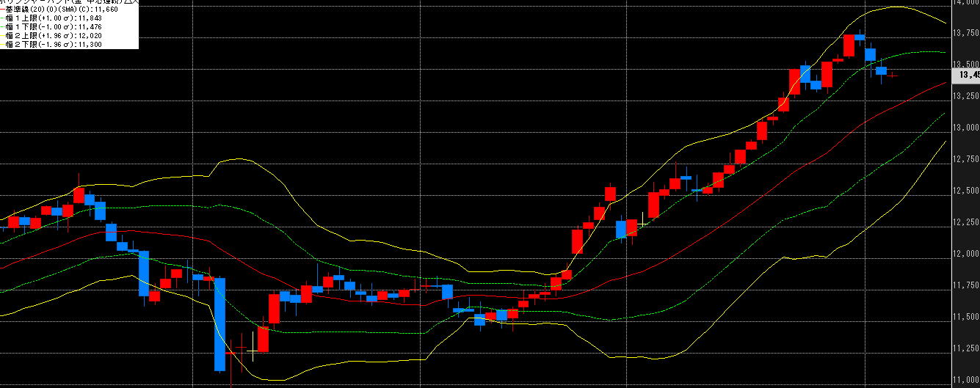980x388 pixels.
Task: Click the 11,500 price axis label
Action: click(x=965, y=317)
